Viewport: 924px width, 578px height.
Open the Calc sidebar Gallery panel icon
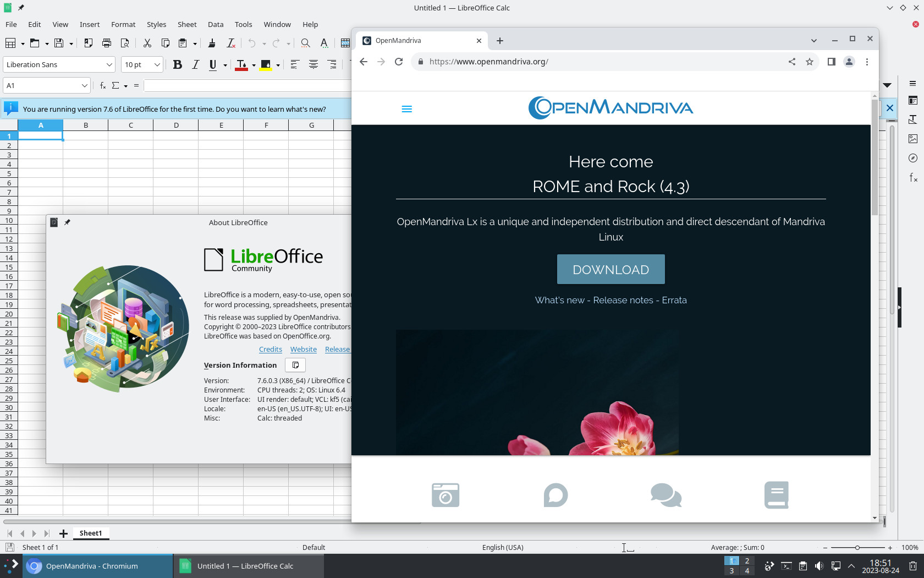(x=913, y=139)
